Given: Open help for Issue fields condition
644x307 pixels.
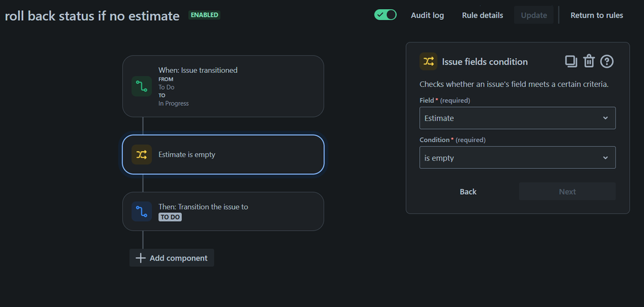Looking at the screenshot, I should 607,62.
